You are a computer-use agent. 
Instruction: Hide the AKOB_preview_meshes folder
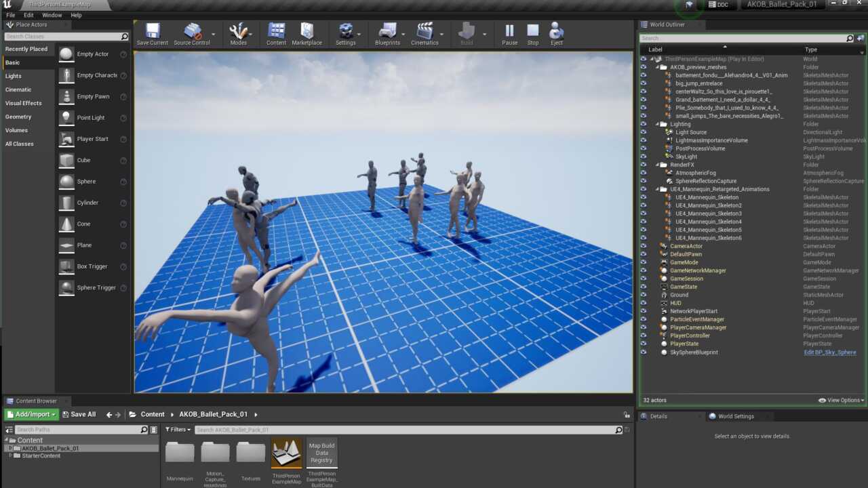(x=644, y=67)
